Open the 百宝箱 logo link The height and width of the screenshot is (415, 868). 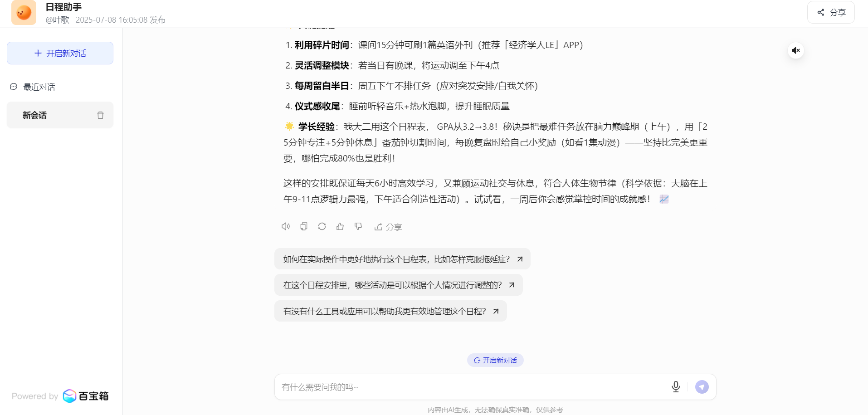(x=86, y=396)
